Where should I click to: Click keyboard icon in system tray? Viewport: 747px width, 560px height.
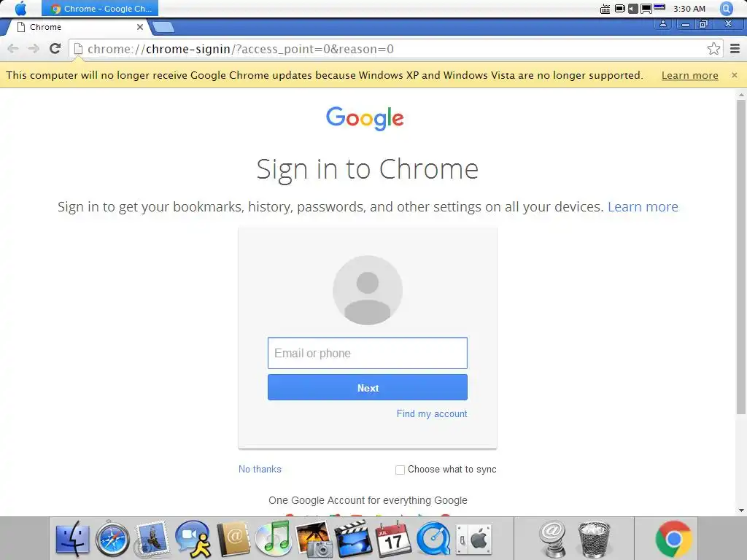pyautogui.click(x=605, y=9)
